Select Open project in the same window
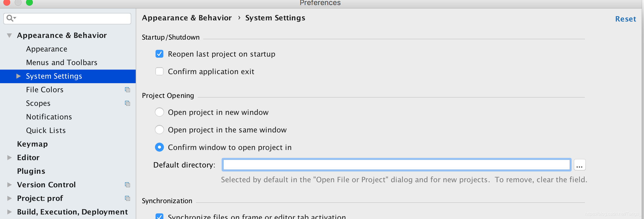Screen dimensions: 644x219 159,130
